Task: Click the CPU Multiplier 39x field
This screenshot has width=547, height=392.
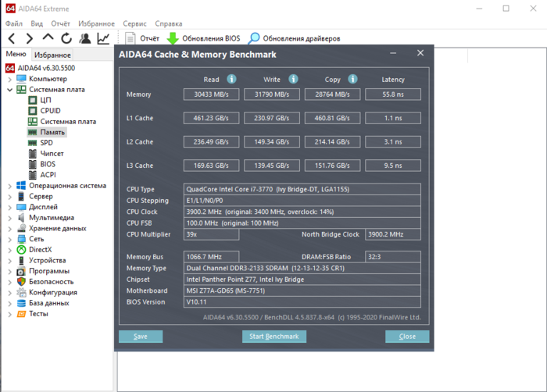Action: [x=212, y=234]
